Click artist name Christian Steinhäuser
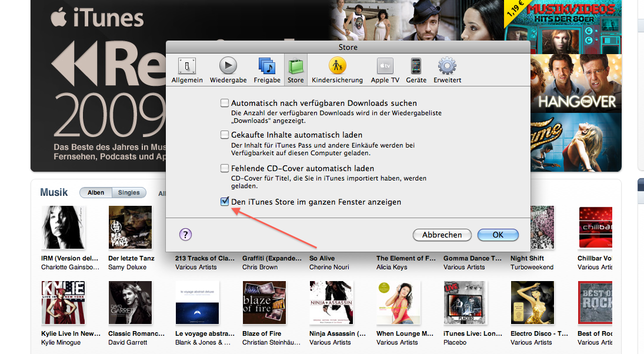This screenshot has width=644, height=354. point(272,342)
